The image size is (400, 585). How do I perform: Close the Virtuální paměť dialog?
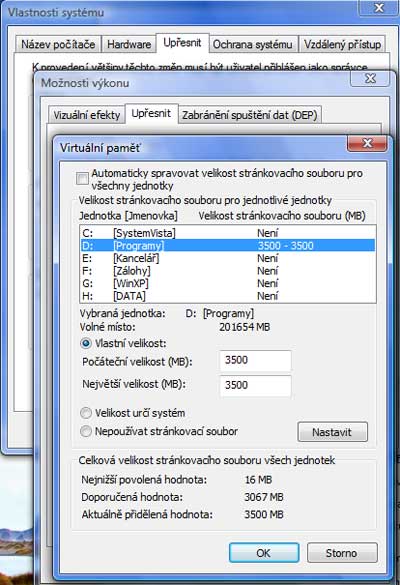[x=367, y=144]
